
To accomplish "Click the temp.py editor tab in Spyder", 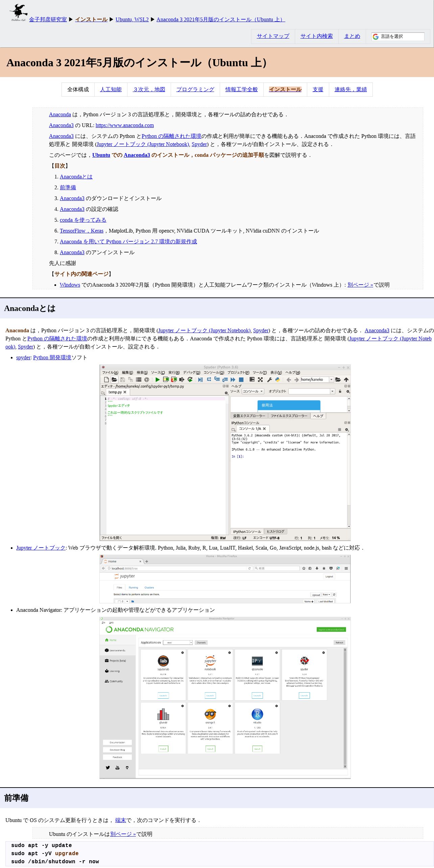I will click(117, 392).
